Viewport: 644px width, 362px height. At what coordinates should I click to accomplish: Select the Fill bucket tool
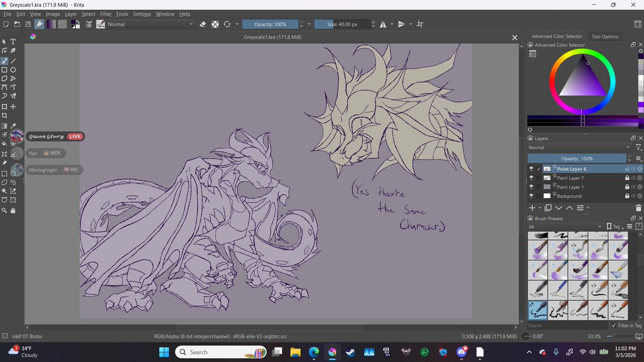pyautogui.click(x=4, y=144)
